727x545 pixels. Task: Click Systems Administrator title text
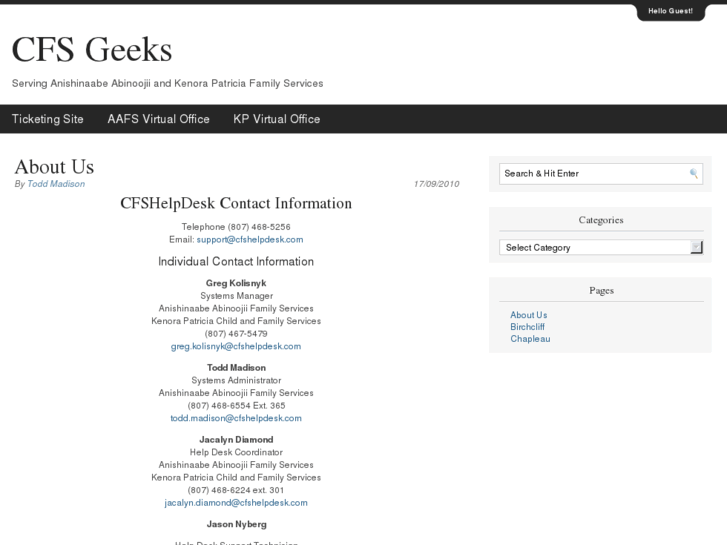point(236,380)
